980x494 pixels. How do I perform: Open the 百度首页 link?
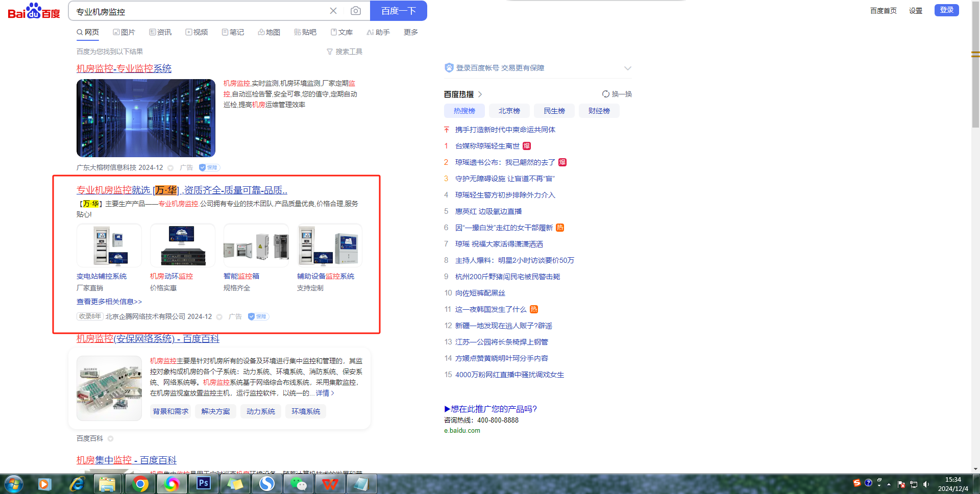(884, 11)
